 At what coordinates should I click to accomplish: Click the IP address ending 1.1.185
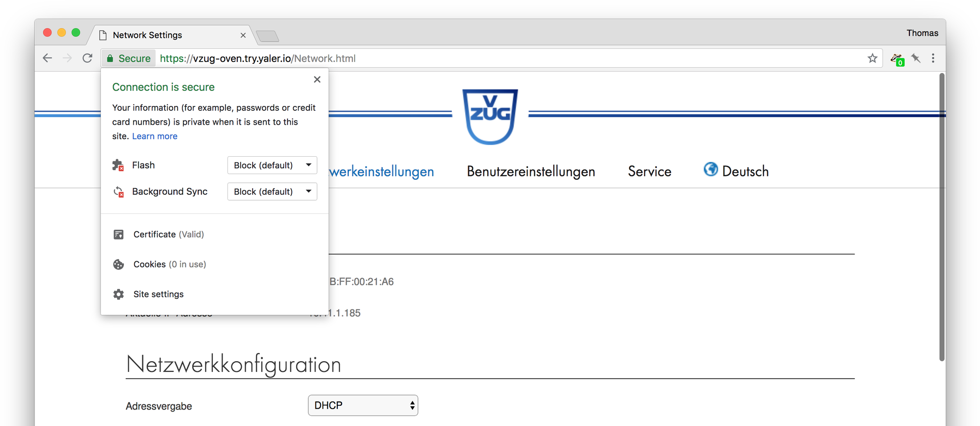tap(345, 313)
